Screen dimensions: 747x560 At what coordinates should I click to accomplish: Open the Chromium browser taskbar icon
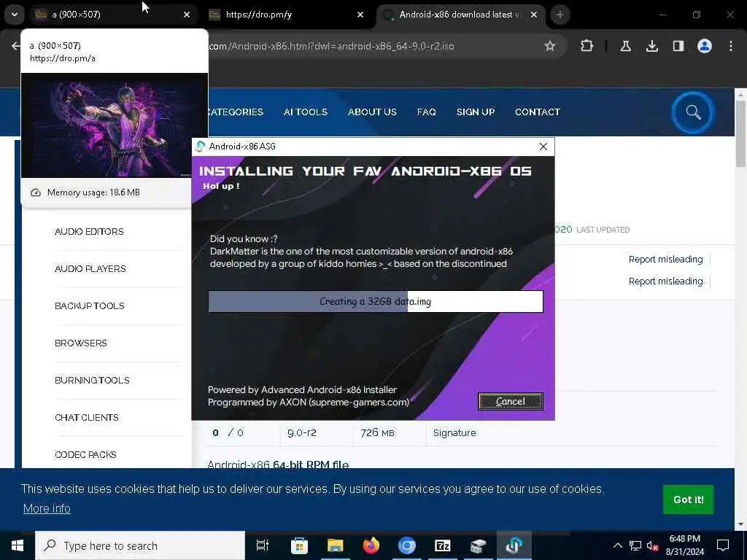[406, 545]
